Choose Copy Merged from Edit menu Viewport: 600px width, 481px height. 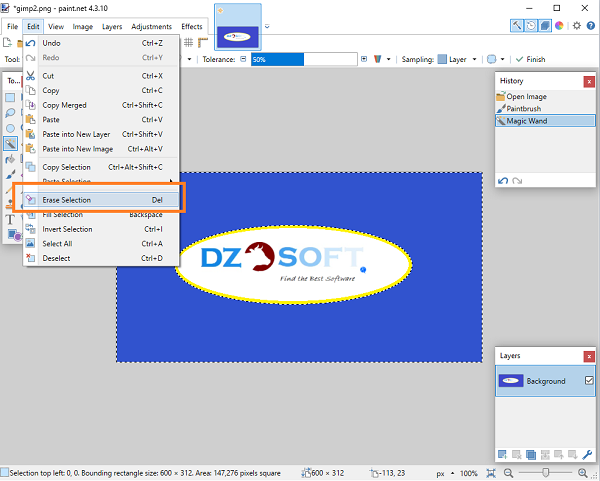click(x=101, y=105)
